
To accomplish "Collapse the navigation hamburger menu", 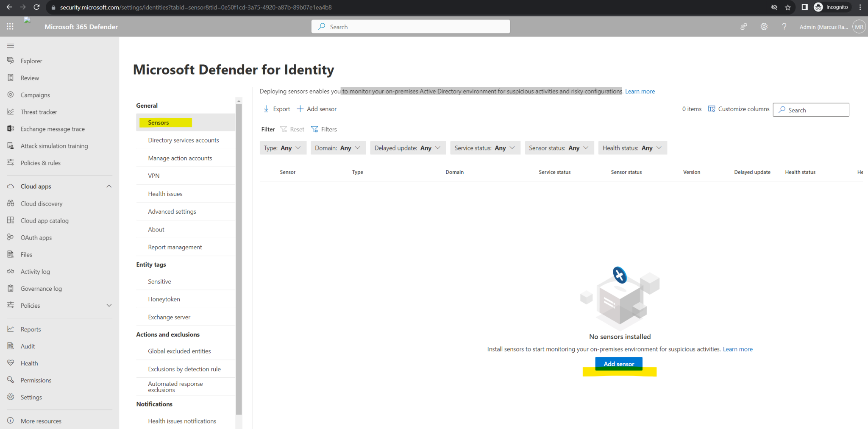I will tap(11, 45).
